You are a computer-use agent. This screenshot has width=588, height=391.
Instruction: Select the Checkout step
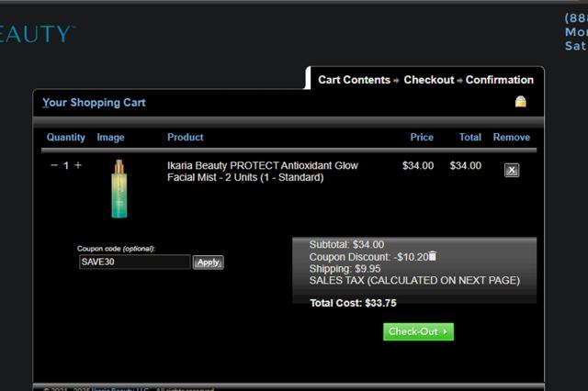(429, 80)
